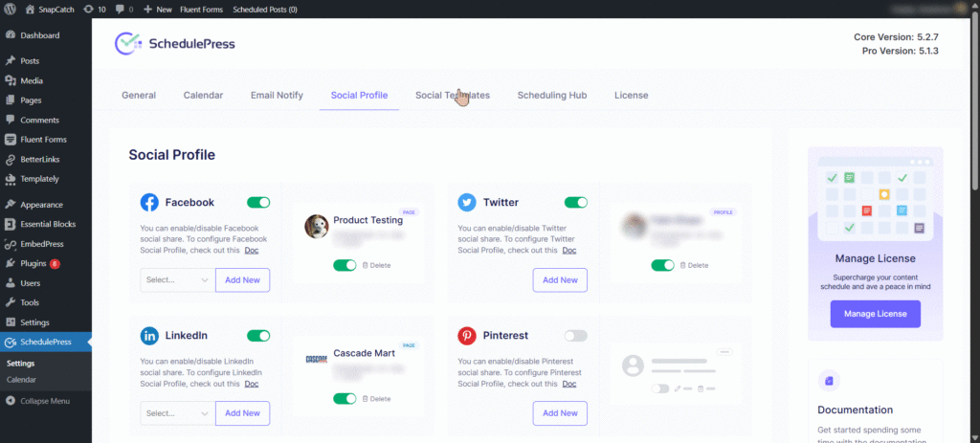
Task: Delete the Twitter profile
Action: (x=695, y=266)
